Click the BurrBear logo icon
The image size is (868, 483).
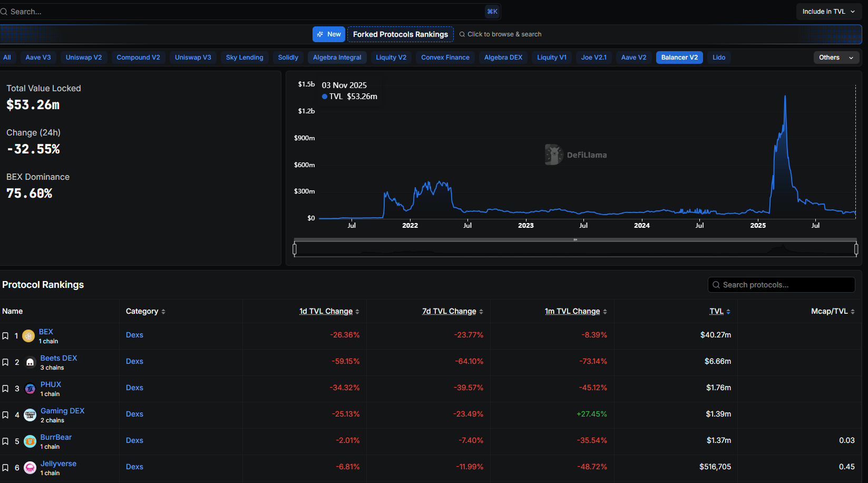[30, 441]
